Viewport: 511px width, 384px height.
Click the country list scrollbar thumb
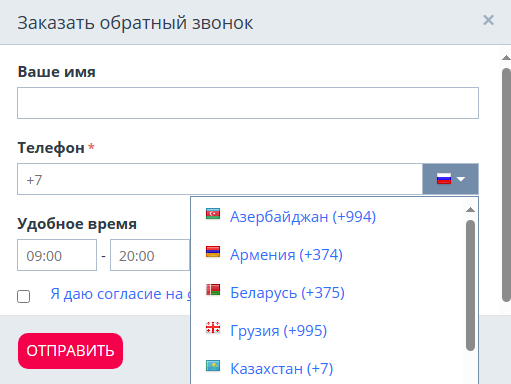click(x=470, y=285)
